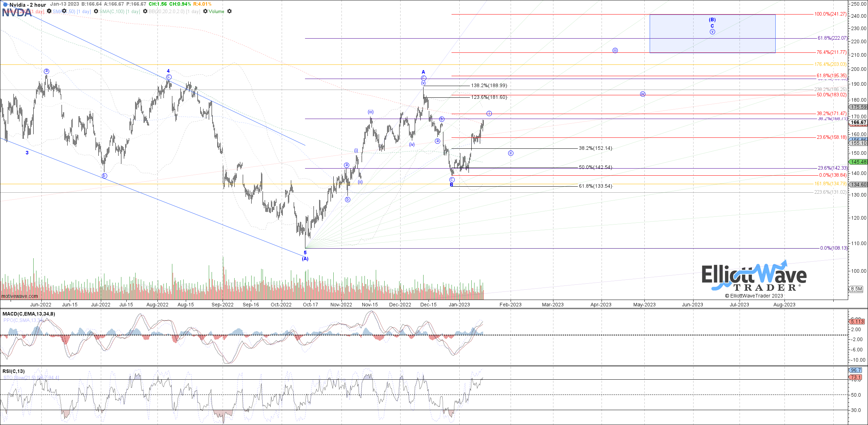Open settings gear right of SMA(C,50) label
This screenshot has height=425, width=868.
96,11
